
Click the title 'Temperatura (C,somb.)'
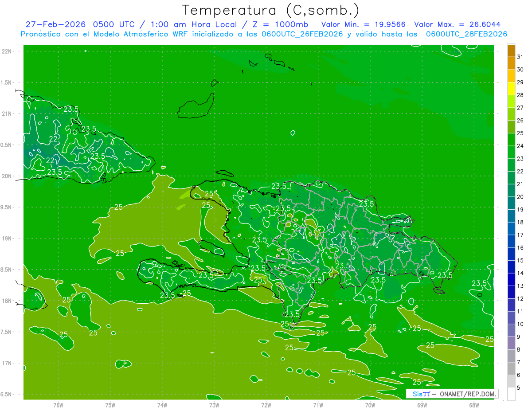coord(271,10)
